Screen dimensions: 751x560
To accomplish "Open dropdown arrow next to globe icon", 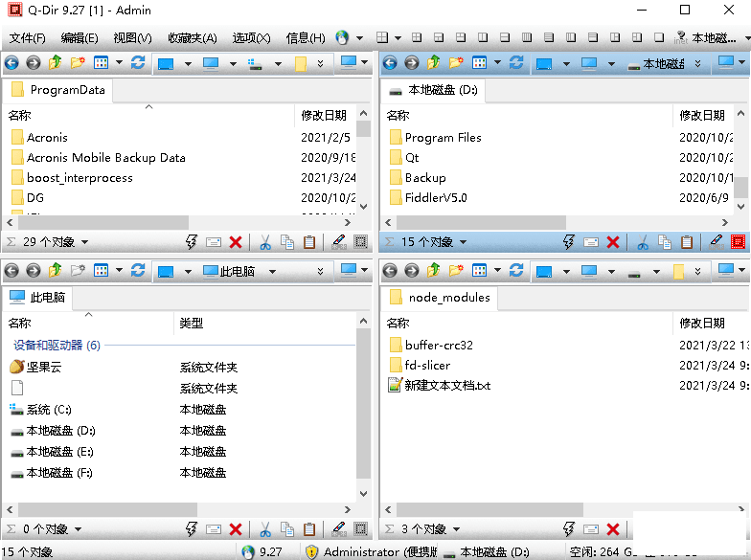I will pos(359,38).
